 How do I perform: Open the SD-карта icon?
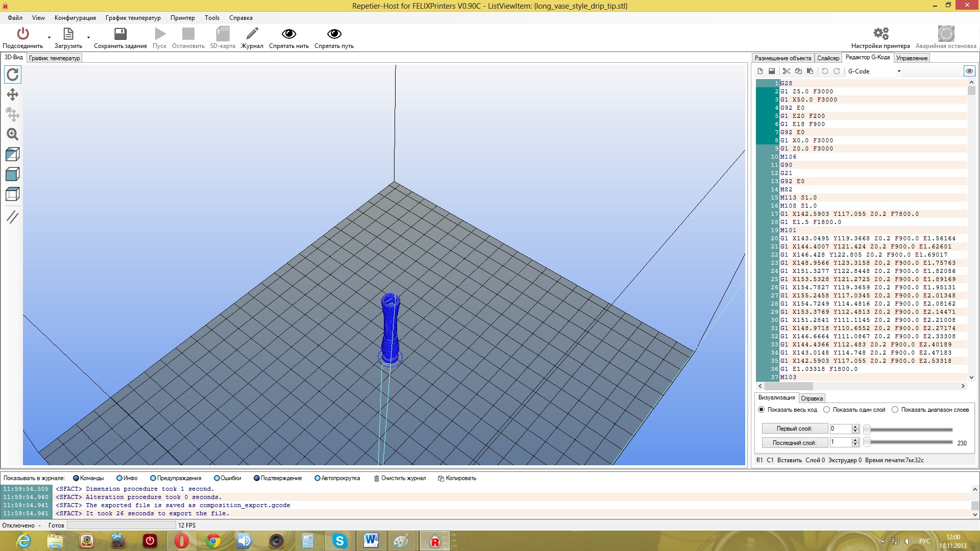(223, 34)
